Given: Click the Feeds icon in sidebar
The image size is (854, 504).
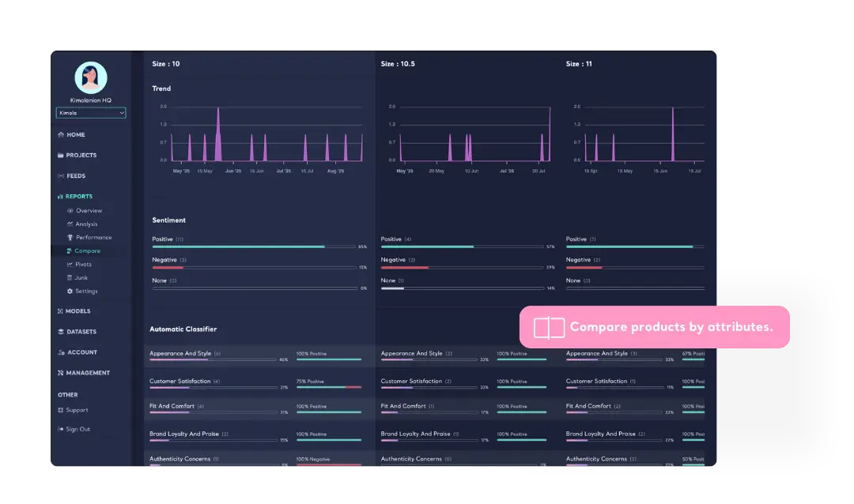Looking at the screenshot, I should [x=61, y=176].
